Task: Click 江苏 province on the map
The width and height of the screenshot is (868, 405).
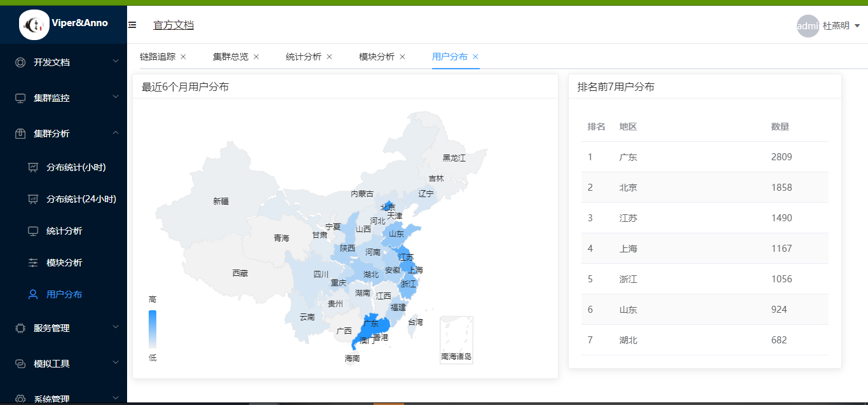Action: pyautogui.click(x=405, y=257)
